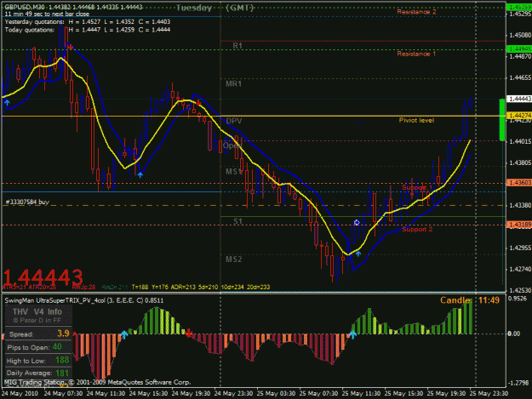Click the 1.42955 price axis label

click(520, 248)
